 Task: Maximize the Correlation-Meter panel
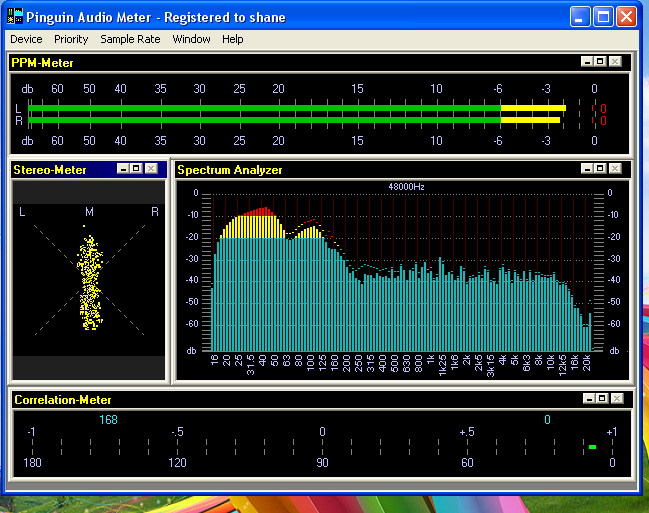(x=600, y=399)
